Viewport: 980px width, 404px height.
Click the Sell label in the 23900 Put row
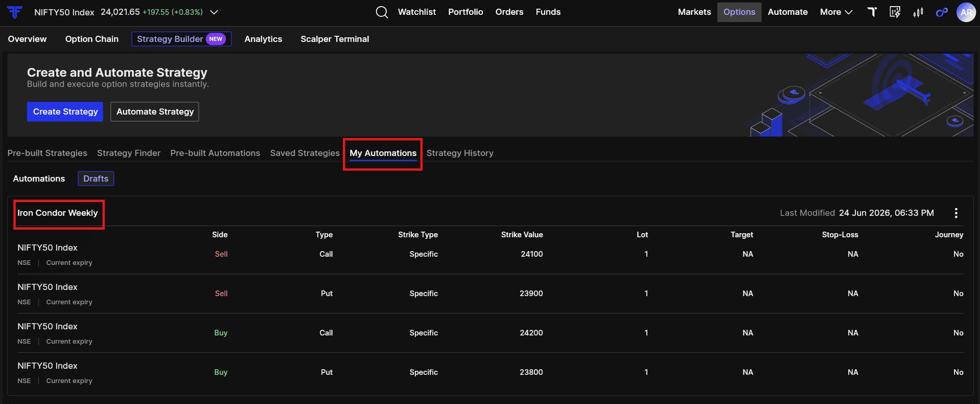click(x=221, y=294)
